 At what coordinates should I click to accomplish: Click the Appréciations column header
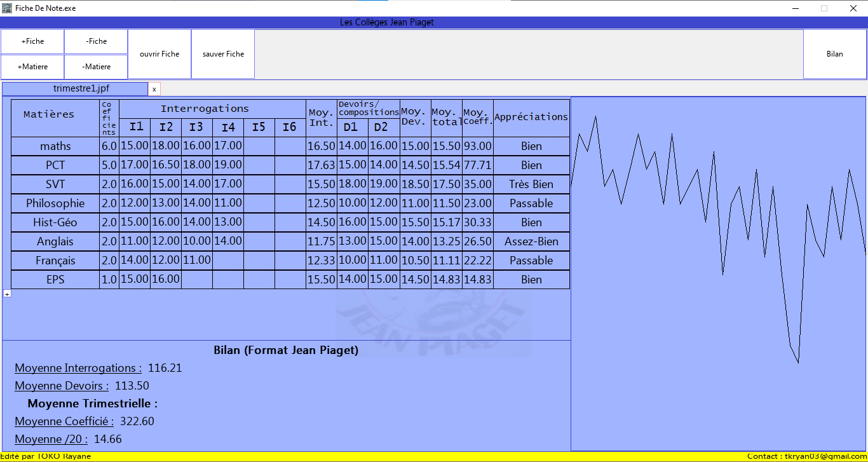[531, 118]
